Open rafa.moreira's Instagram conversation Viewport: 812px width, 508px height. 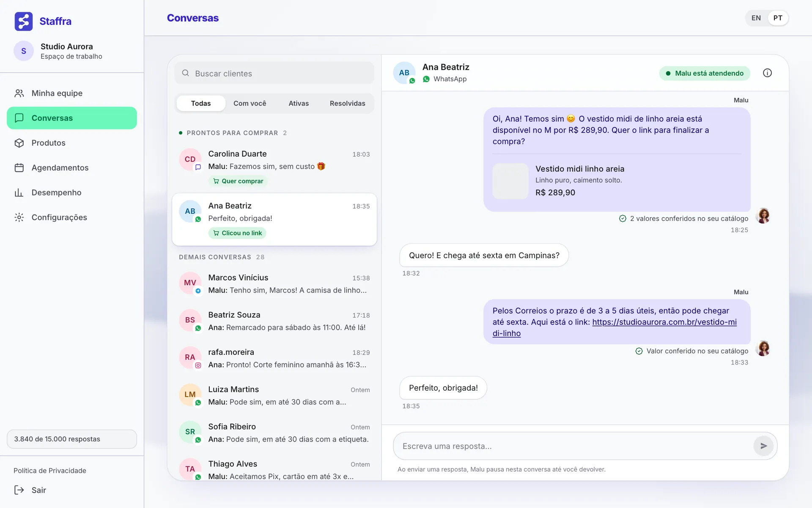tap(274, 358)
